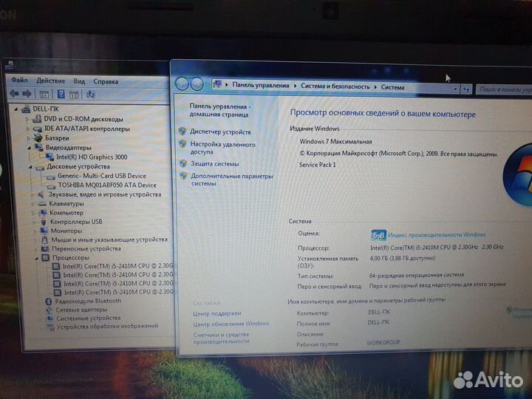
Task: Open Индекс производительности Windows link
Action: pos(437,235)
